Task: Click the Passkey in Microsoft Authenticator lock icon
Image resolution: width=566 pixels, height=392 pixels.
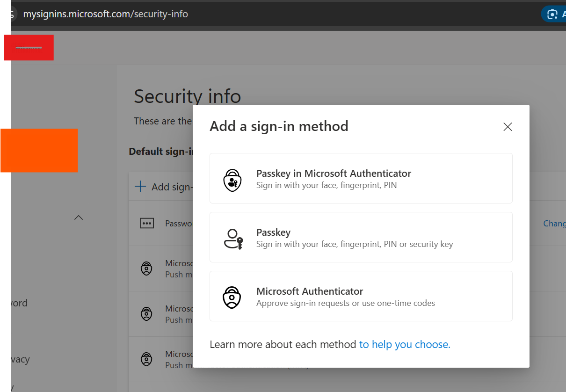Action: click(x=232, y=180)
